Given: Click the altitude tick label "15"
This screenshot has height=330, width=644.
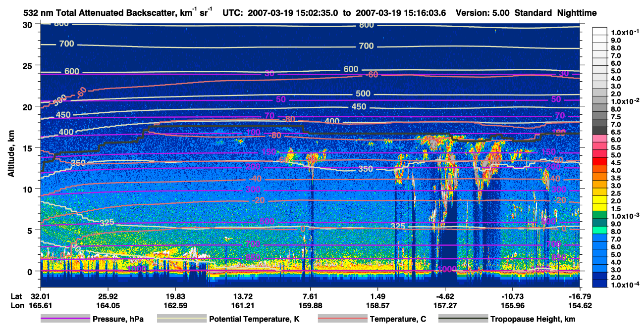Looking at the screenshot, I should (x=28, y=148).
